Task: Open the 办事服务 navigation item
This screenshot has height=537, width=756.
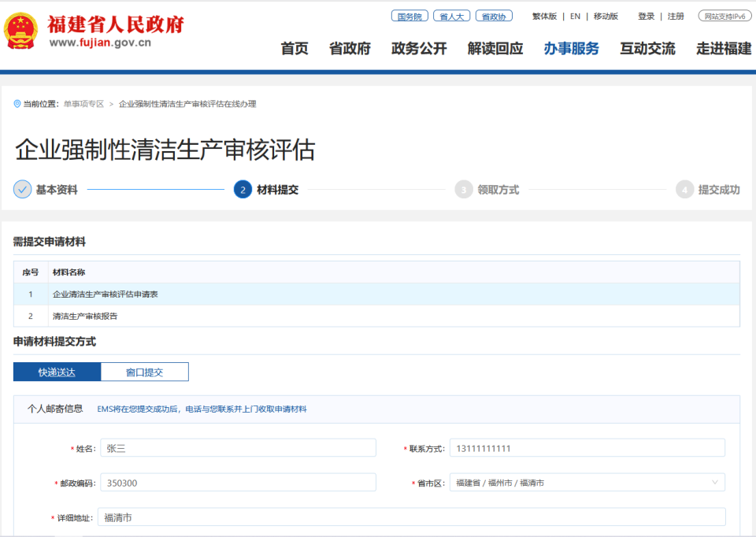Action: coord(572,49)
